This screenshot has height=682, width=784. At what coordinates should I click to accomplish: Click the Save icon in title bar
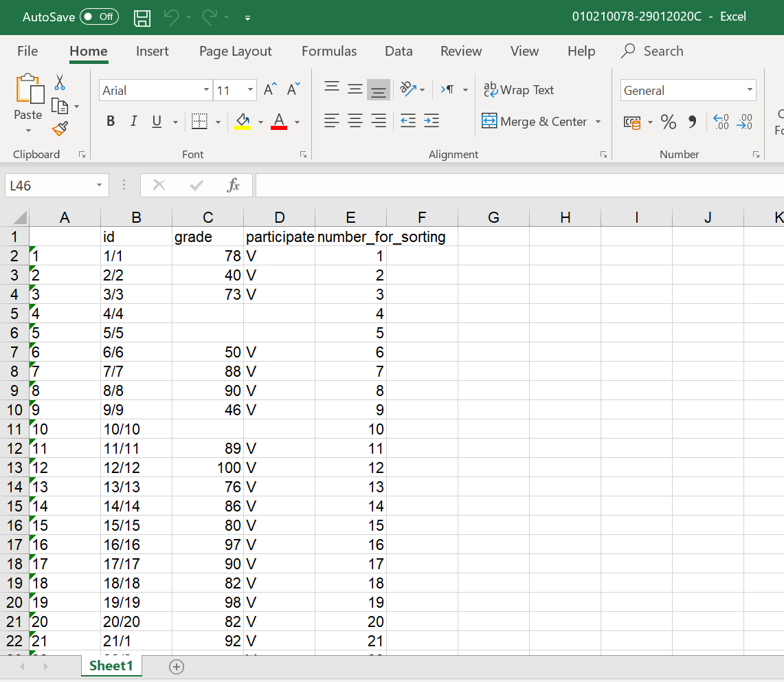pyautogui.click(x=142, y=18)
